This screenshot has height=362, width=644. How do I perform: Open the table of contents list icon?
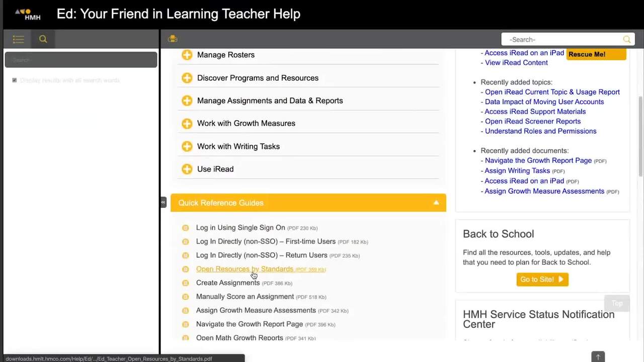click(18, 39)
